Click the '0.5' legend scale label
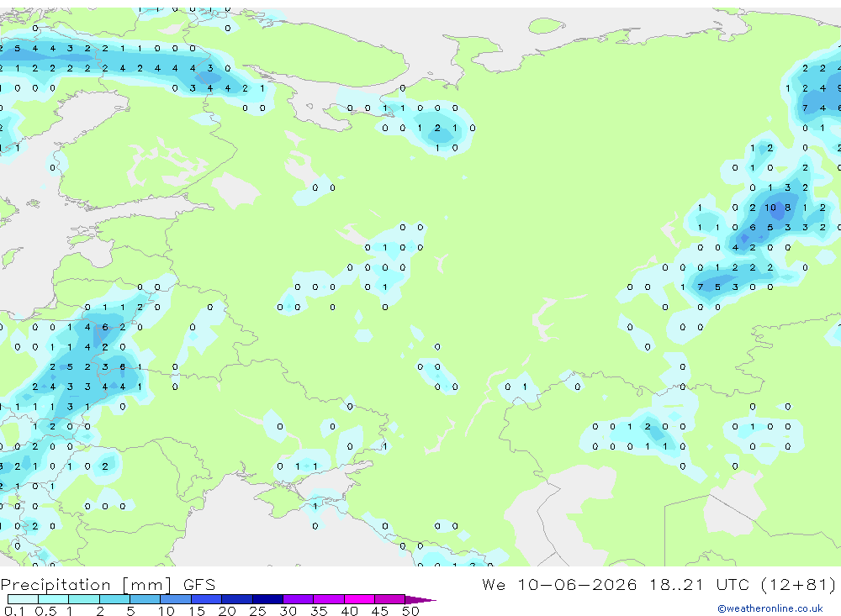 45,611
